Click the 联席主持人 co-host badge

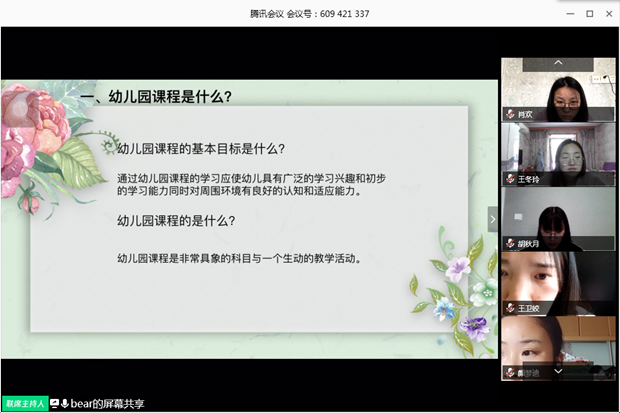click(x=24, y=404)
